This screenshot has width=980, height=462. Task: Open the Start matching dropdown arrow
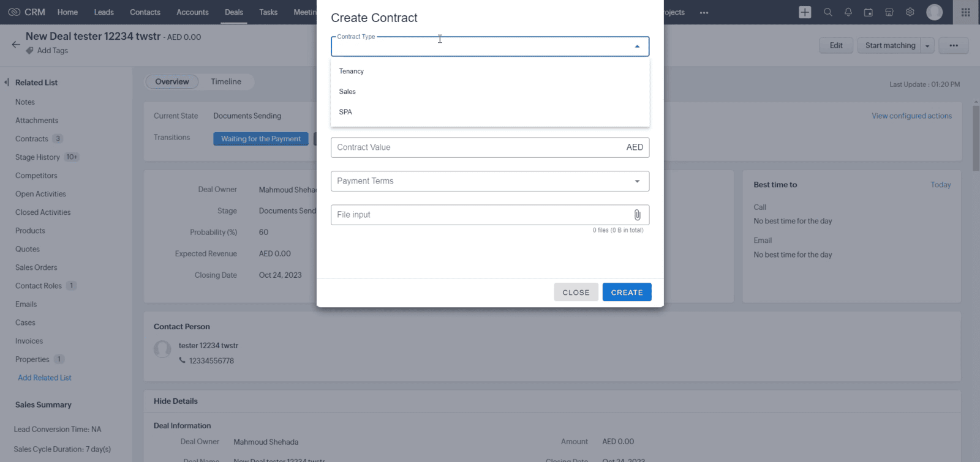[927, 46]
